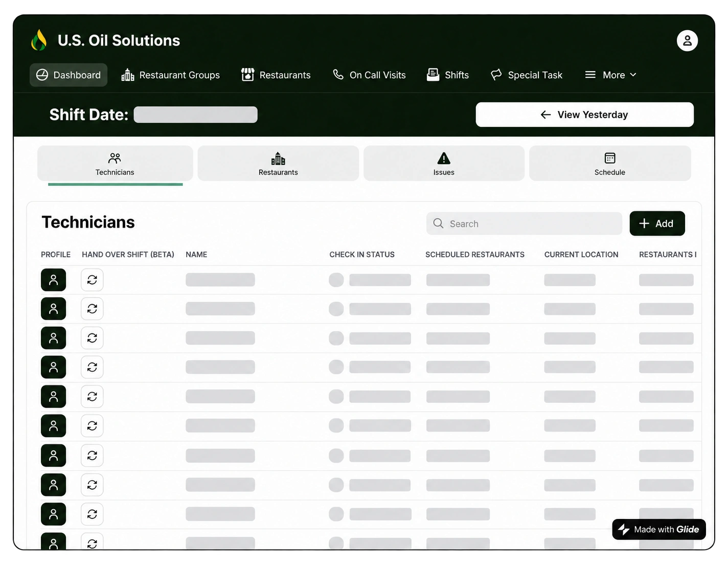728x565 pixels.
Task: Open profile icon in fourth technician row
Action: [x=54, y=367]
